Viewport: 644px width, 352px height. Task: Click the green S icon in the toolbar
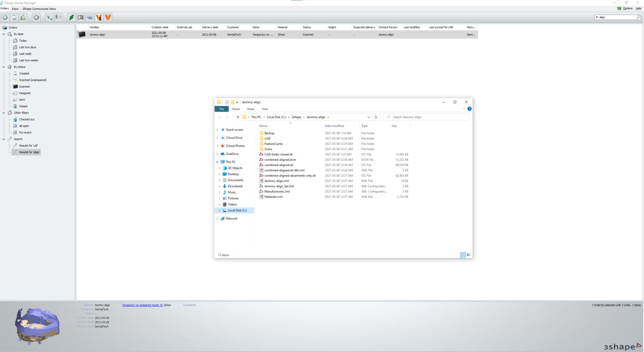(x=71, y=17)
